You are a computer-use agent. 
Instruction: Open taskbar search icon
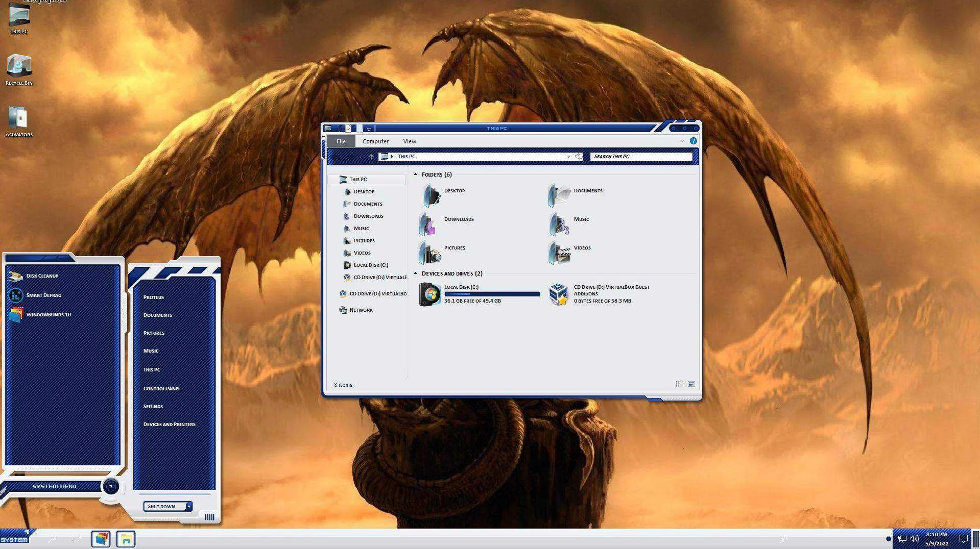point(52,539)
